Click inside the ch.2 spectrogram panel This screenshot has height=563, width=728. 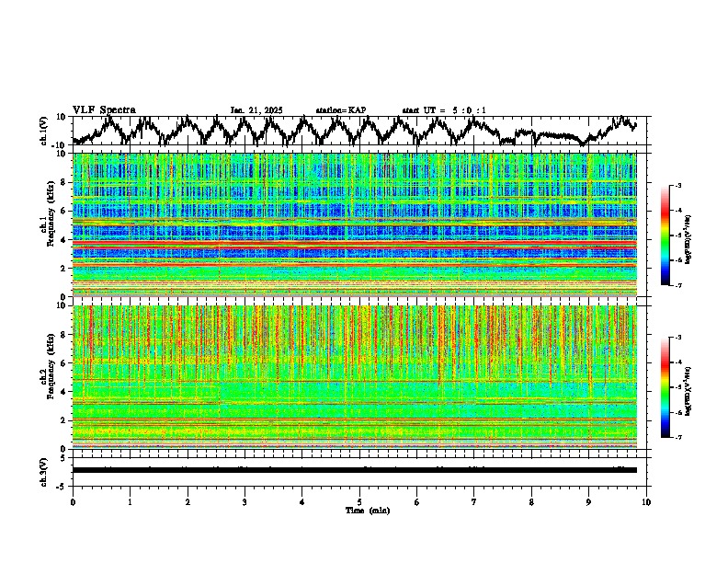tap(355, 377)
